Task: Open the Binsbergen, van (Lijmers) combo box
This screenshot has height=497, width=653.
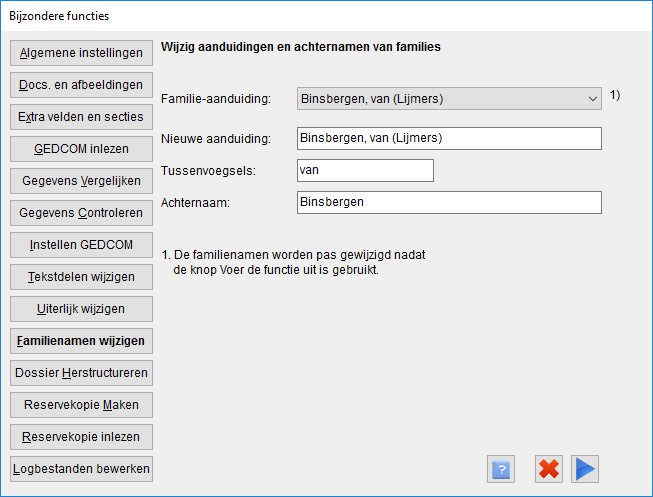Action: tap(449, 99)
